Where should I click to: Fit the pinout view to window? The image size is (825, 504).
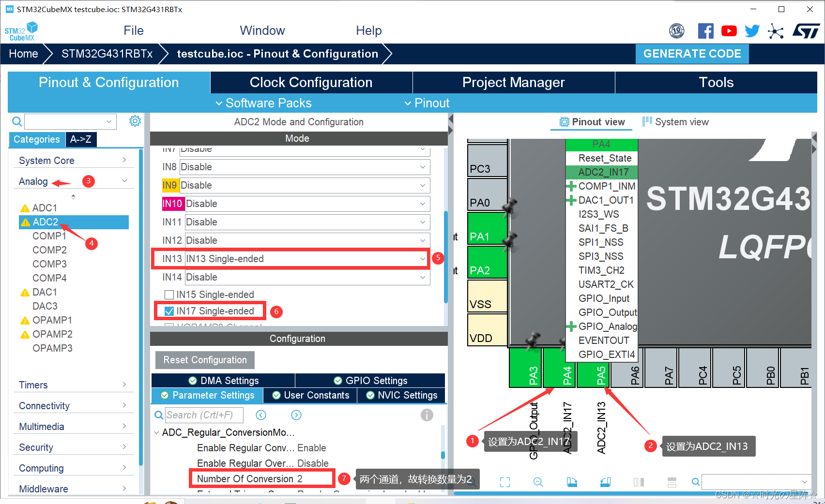505,482
